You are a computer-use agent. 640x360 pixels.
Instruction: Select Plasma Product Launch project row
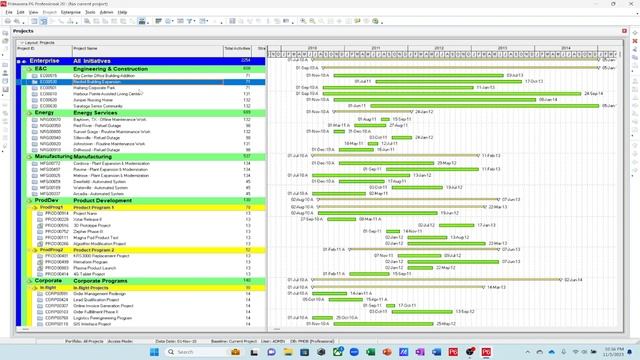(x=141, y=268)
